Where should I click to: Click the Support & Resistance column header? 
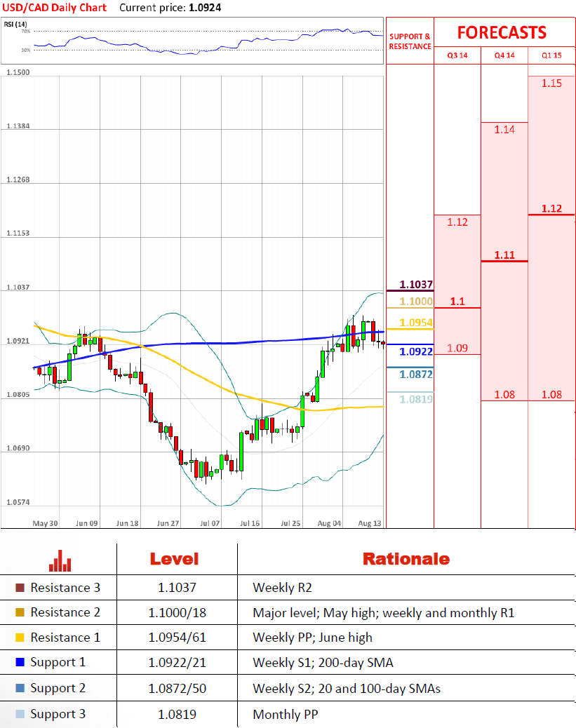[x=410, y=41]
